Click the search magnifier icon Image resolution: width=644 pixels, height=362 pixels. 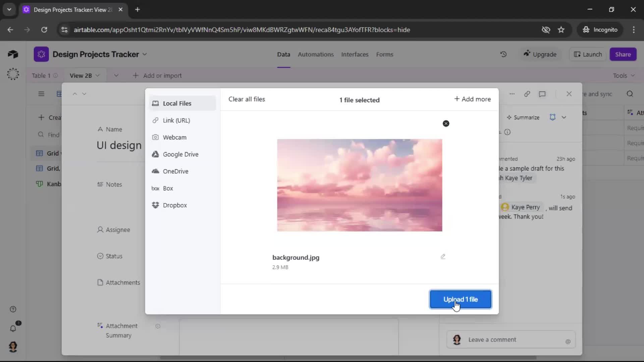[x=630, y=94]
